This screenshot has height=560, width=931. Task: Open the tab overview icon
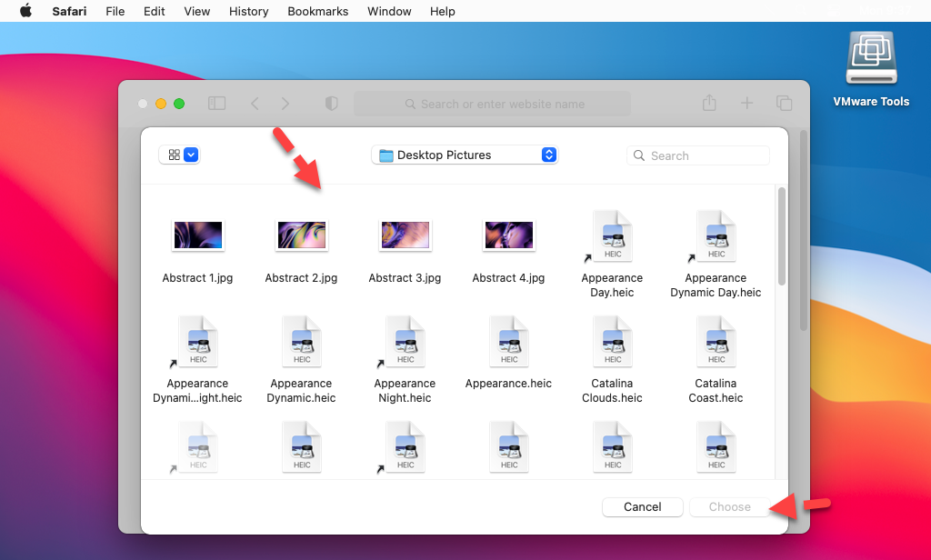click(x=783, y=104)
